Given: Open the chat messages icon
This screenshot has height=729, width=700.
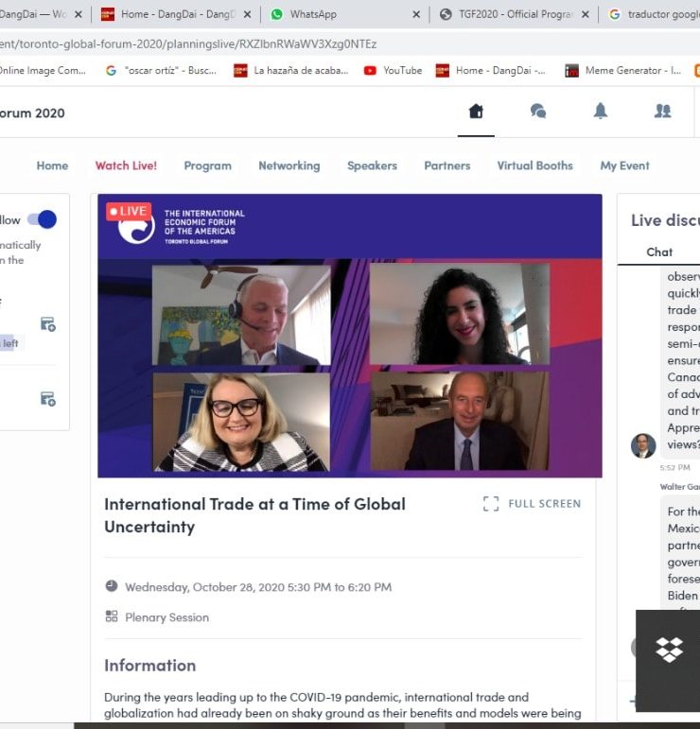Looking at the screenshot, I should point(538,112).
